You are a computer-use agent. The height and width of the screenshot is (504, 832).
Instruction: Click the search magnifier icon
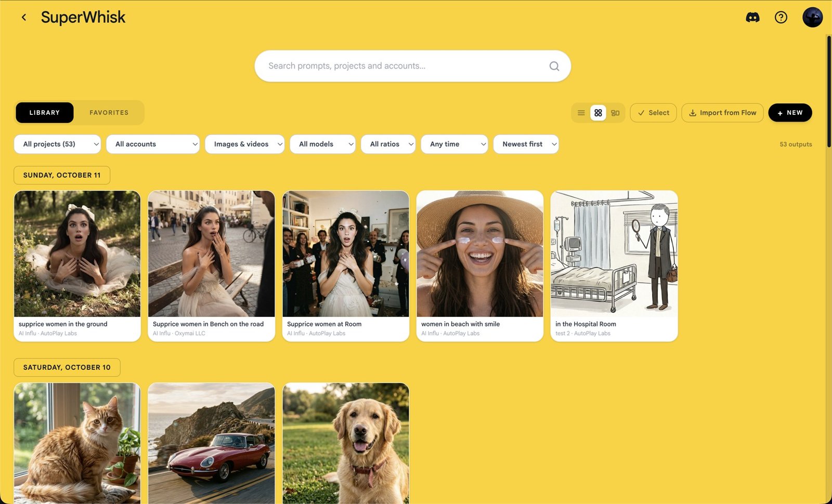click(x=554, y=66)
